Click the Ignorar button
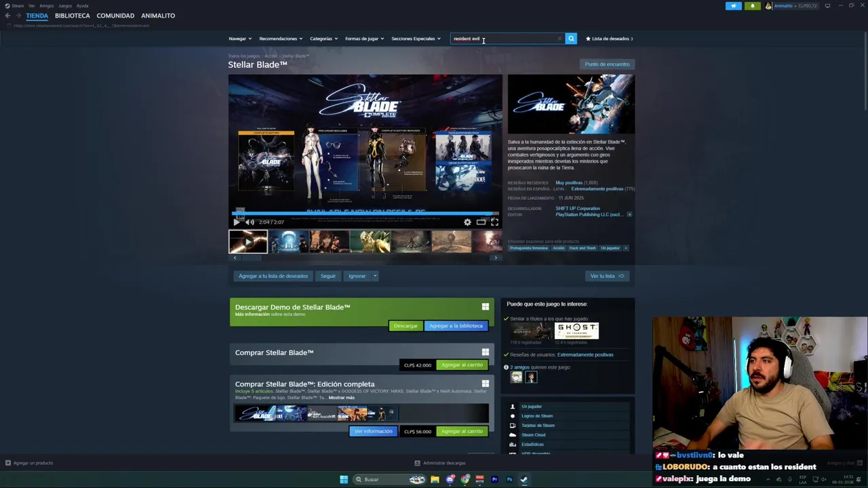The image size is (868, 488). 357,276
